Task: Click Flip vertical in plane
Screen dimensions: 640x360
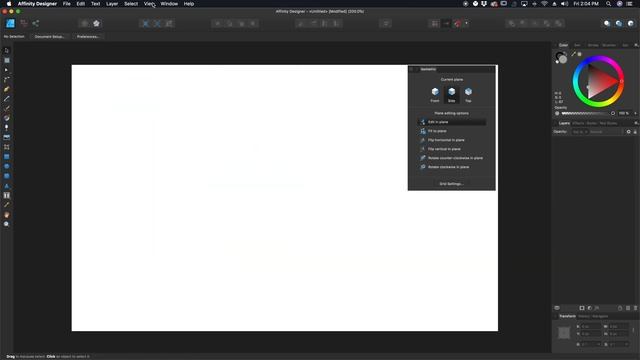Action: [452, 149]
